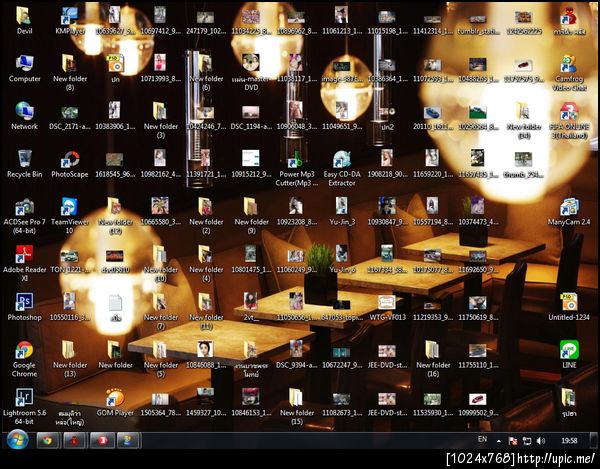This screenshot has height=469, width=600.
Task: Open New folder (5)
Action: [x=161, y=359]
